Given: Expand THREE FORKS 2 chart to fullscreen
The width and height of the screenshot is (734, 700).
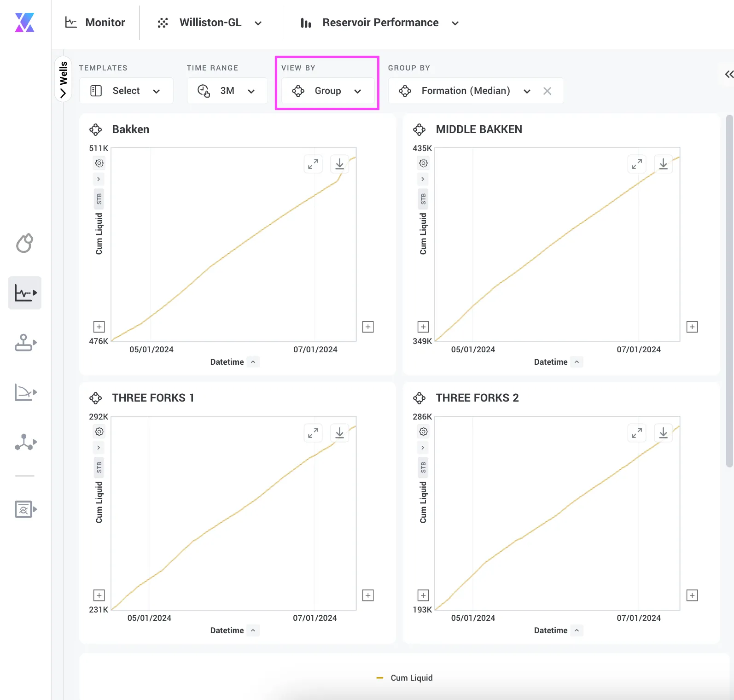Looking at the screenshot, I should click(x=637, y=433).
